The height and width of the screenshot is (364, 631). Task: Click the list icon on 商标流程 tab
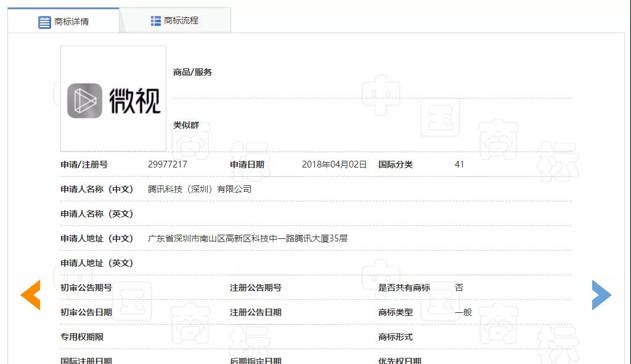point(155,19)
